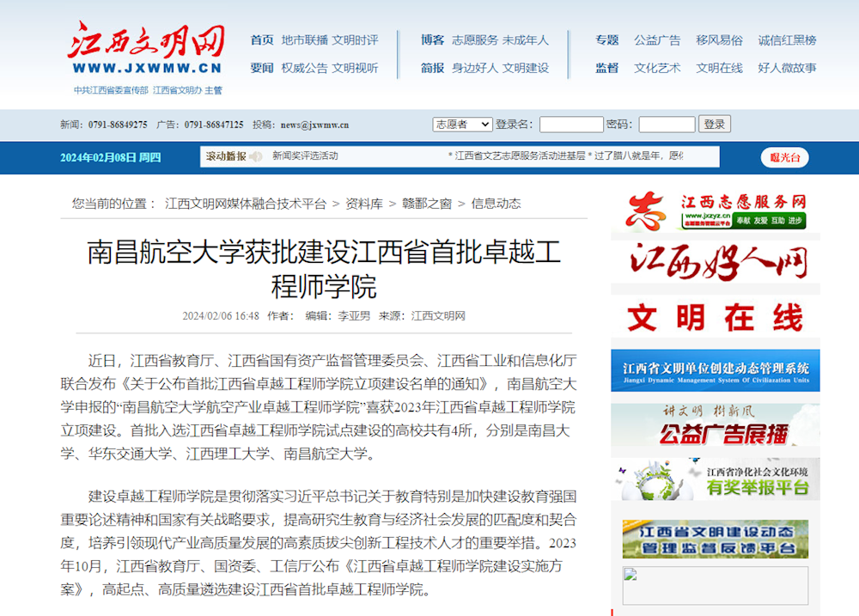This screenshot has width=859, height=616.
Task: Open the 江西省文明建设动态 反馈平台 banner
Action: click(x=716, y=539)
